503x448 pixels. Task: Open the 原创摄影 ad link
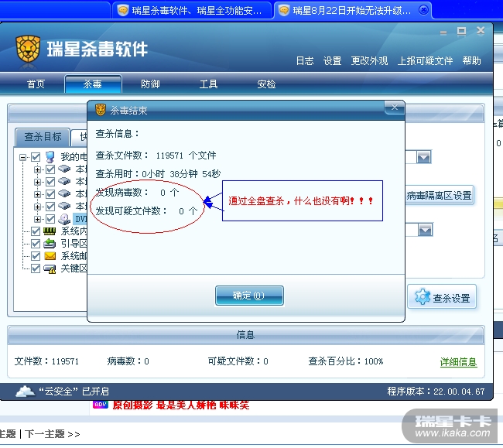tap(180, 405)
